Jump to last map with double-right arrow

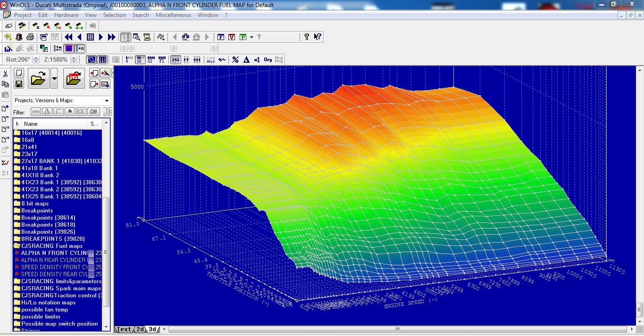coord(112,37)
